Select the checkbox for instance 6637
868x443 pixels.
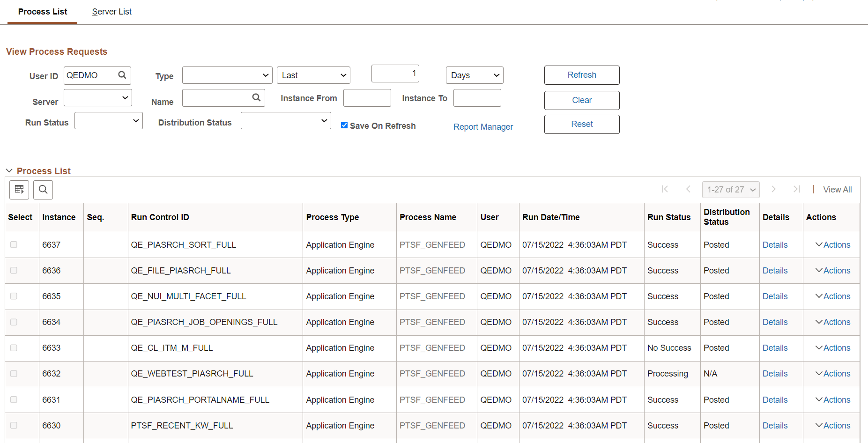[x=14, y=244]
